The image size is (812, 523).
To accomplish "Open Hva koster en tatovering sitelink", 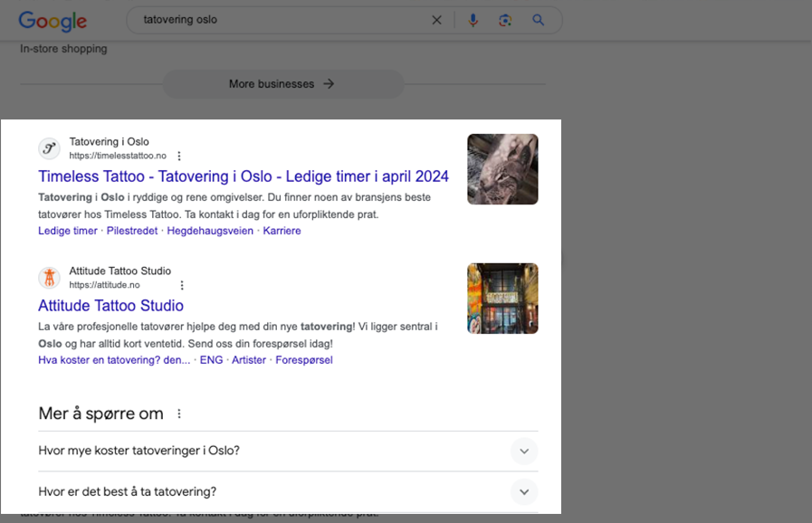I will 114,360.
